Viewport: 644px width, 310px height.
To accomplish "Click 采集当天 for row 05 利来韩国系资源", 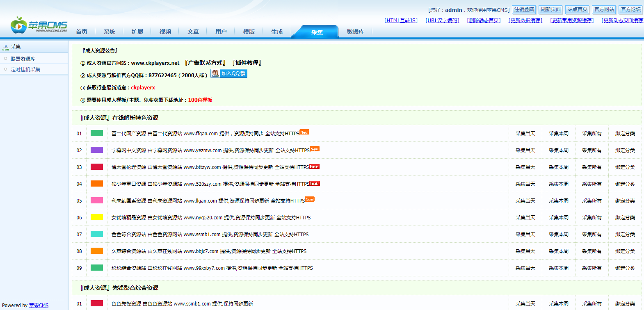I will click(x=525, y=201).
